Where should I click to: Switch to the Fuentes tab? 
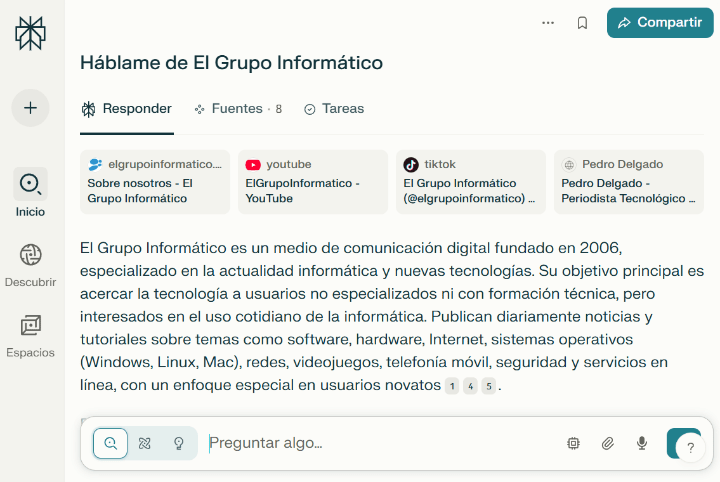[x=238, y=109]
